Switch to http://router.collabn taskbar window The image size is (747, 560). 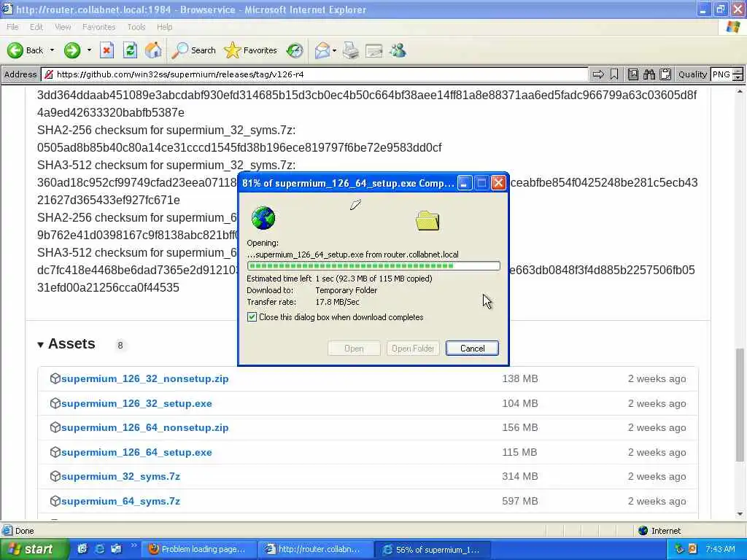point(315,549)
